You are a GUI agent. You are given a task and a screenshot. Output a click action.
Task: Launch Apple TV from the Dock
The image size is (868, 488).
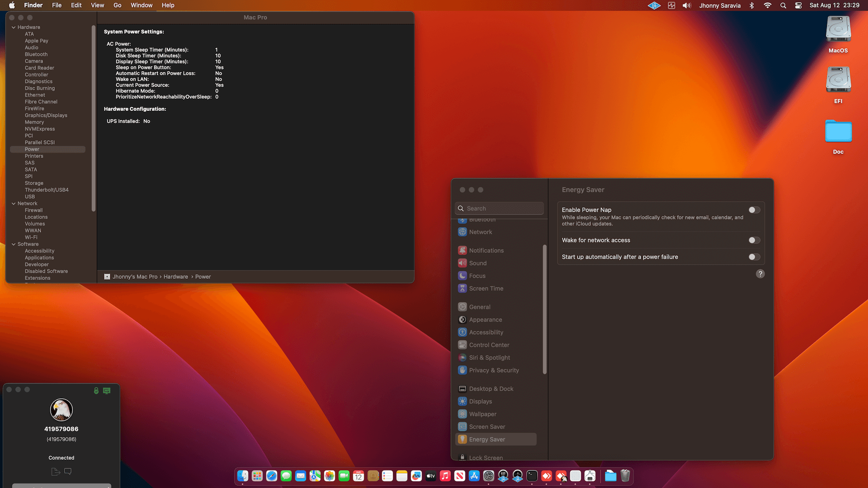[431, 476]
